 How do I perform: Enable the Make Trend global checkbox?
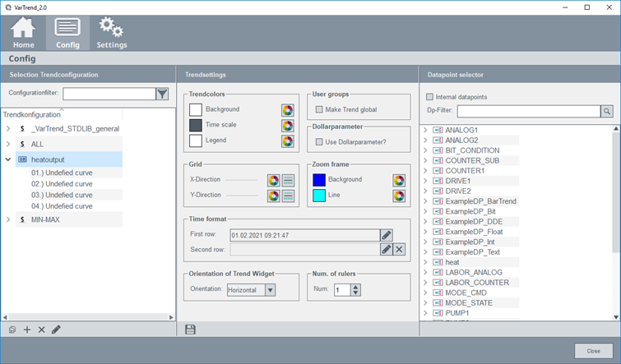320,109
